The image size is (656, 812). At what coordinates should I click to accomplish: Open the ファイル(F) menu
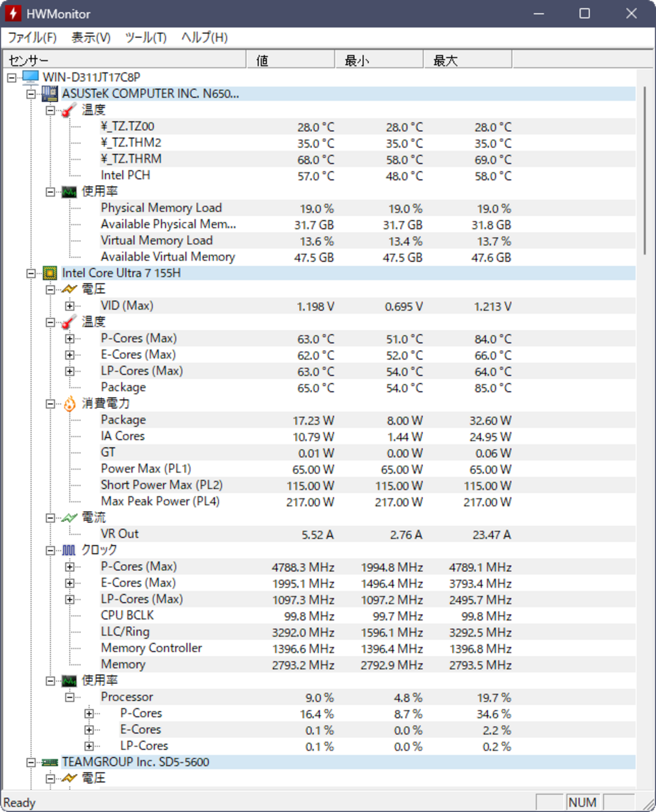coord(32,38)
